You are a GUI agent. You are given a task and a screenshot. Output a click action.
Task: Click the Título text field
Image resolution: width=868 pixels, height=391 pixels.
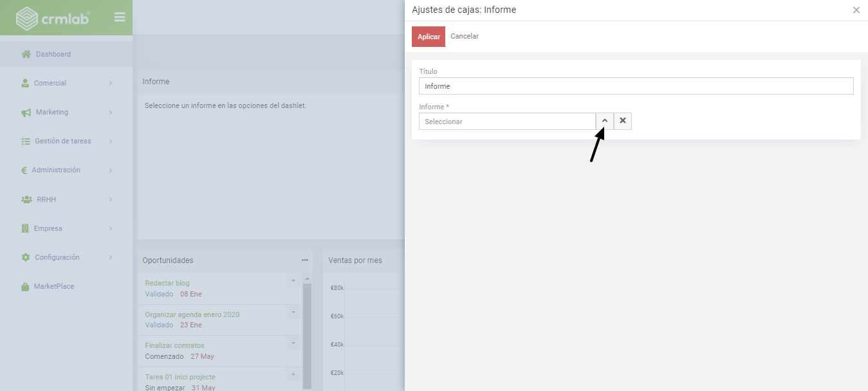pyautogui.click(x=636, y=86)
